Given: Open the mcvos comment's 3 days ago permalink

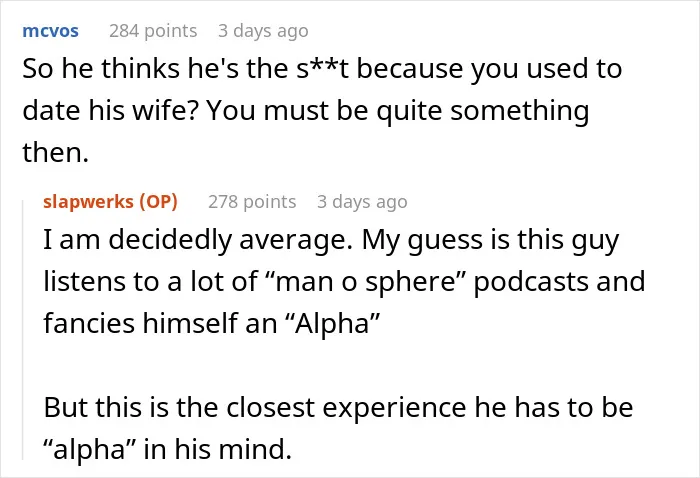Looking at the screenshot, I should [x=263, y=31].
